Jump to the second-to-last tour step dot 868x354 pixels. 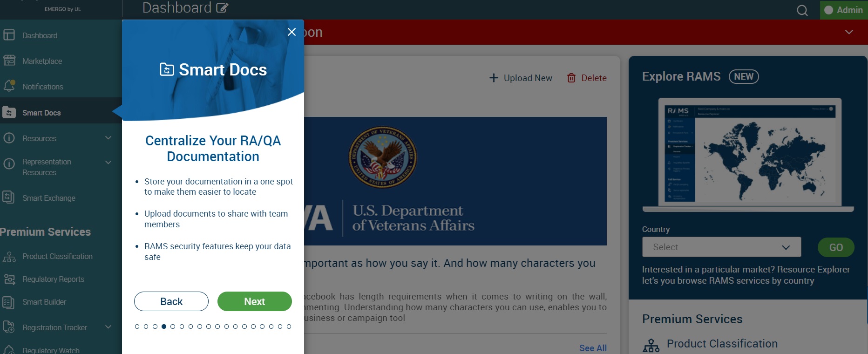[280, 327]
